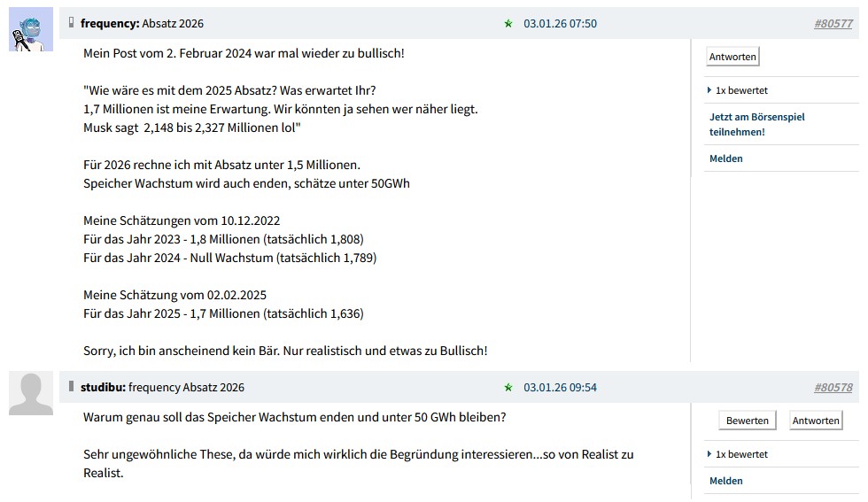Open the frequency username profile
868x502 pixels.
107,24
